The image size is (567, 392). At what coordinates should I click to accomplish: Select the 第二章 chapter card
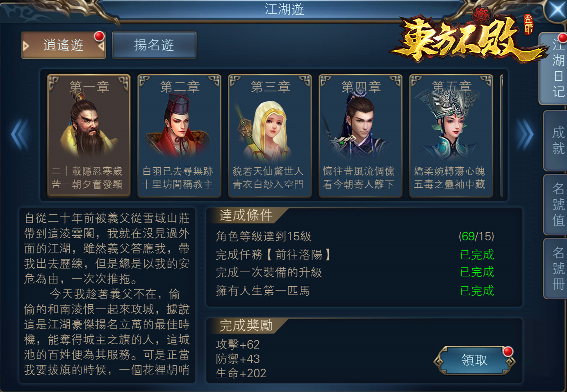tap(180, 136)
